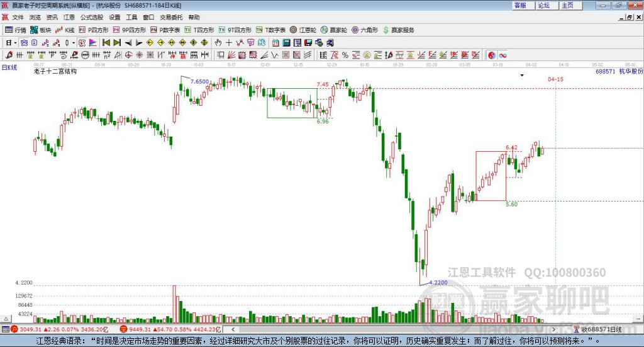Select the red pencil drawing tool
The image size is (644, 347).
pos(9,55)
